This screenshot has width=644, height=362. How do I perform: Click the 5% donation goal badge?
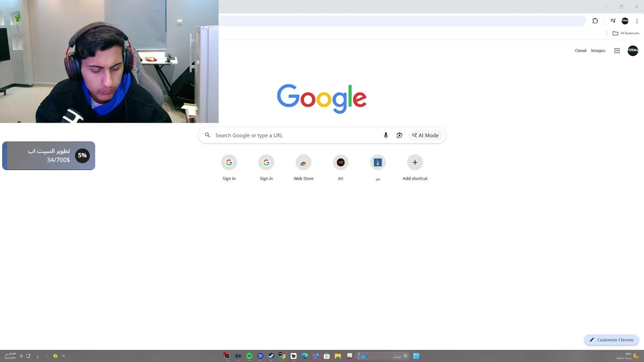click(82, 155)
